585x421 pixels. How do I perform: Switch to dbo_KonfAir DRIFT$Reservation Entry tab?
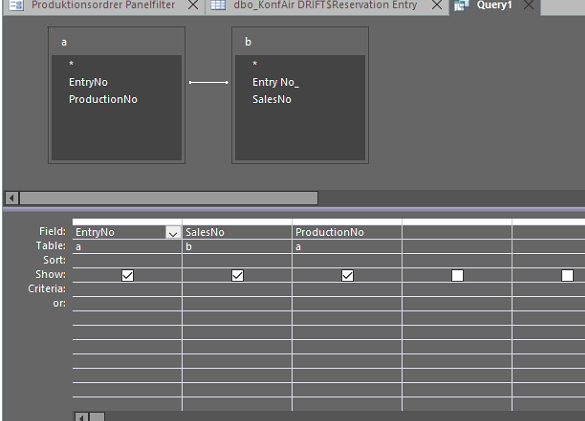pyautogui.click(x=325, y=5)
